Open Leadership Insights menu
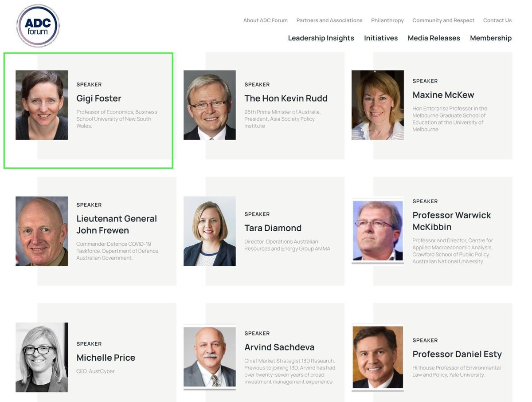This screenshot has height=402, width=532. point(321,38)
